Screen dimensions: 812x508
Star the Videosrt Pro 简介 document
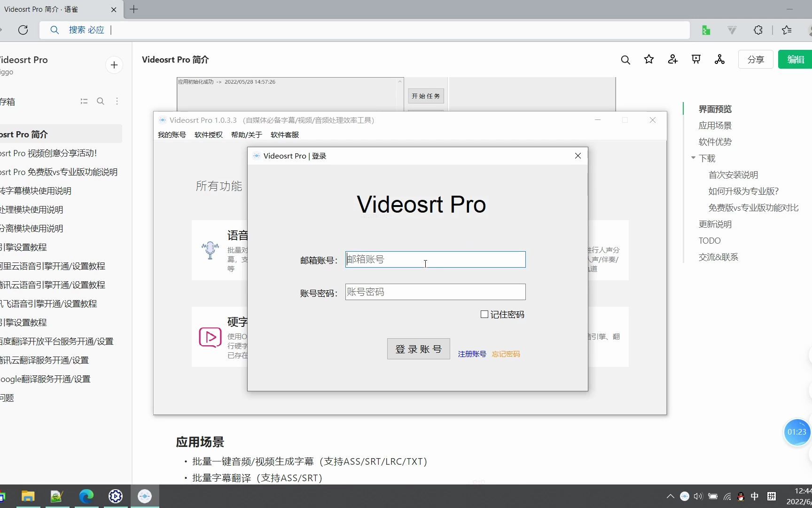tap(649, 59)
